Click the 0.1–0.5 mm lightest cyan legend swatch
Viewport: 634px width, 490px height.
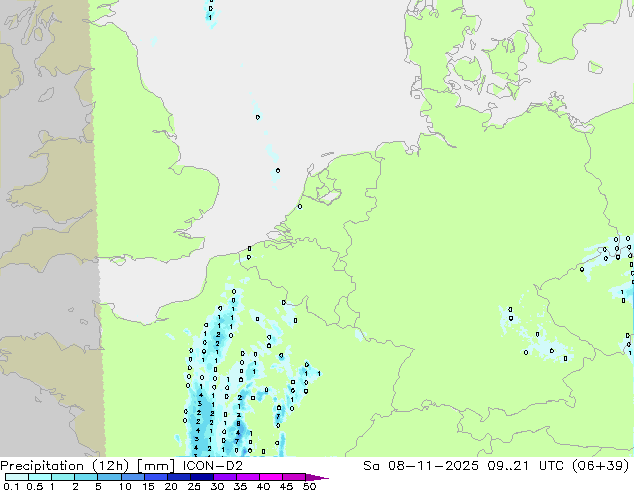pyautogui.click(x=17, y=477)
